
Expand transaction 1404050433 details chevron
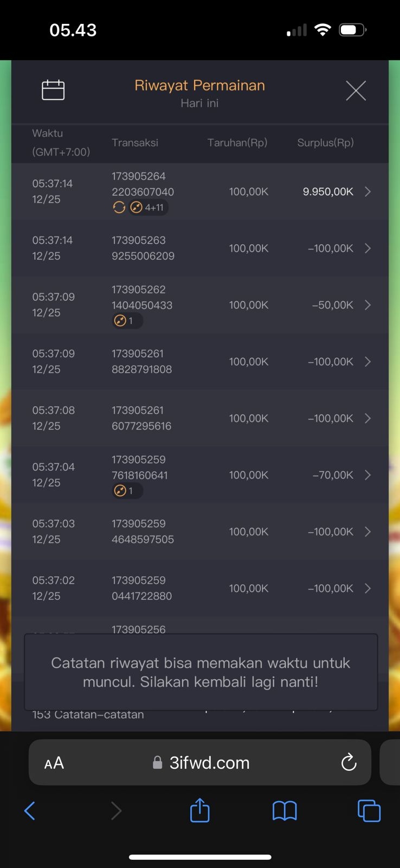[x=367, y=305]
